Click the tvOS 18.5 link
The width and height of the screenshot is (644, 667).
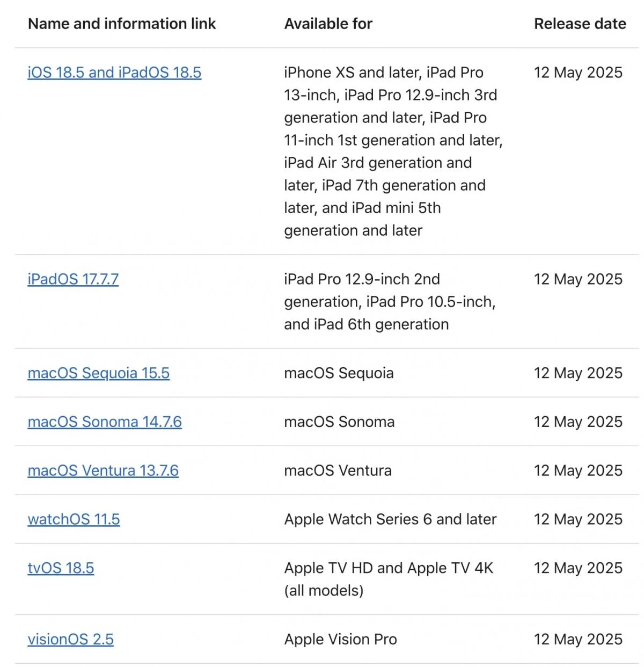click(x=61, y=568)
